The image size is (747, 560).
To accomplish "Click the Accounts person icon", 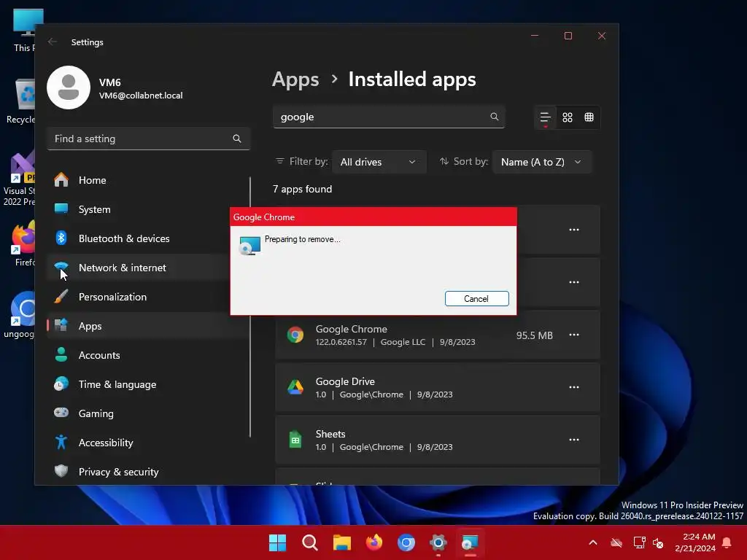I will click(x=61, y=354).
